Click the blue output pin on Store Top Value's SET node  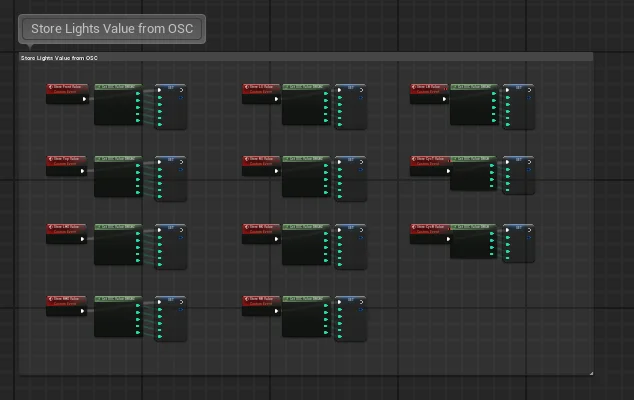tap(181, 169)
